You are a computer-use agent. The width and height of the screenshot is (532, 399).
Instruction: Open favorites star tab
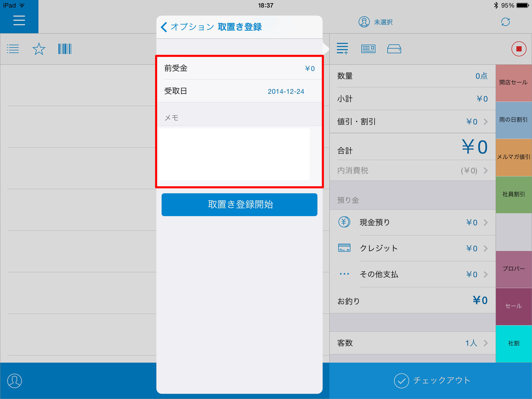(x=39, y=49)
